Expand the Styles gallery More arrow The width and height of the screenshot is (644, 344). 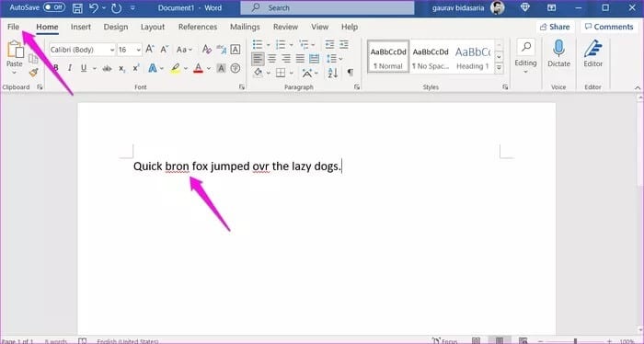(x=499, y=68)
